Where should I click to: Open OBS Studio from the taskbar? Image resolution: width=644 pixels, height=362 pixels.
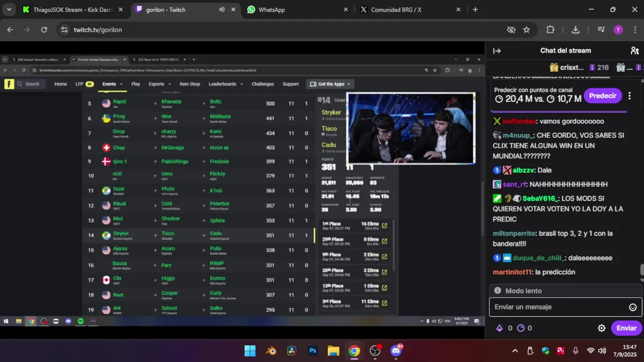pos(375,351)
